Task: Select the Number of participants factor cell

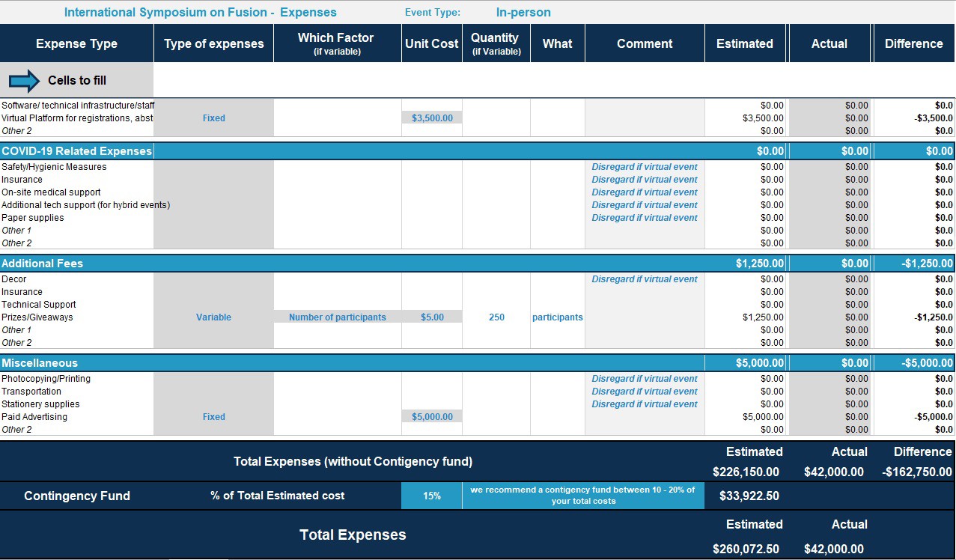Action: pyautogui.click(x=337, y=317)
